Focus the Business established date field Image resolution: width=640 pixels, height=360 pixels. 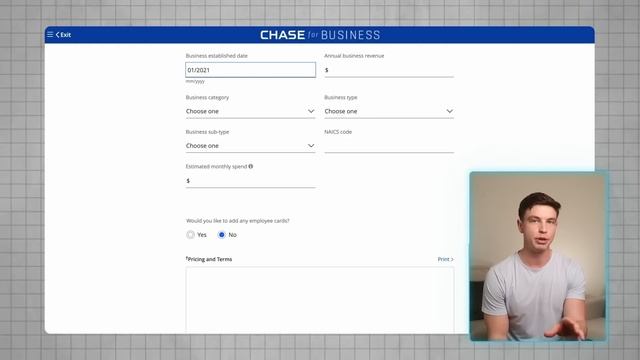tap(251, 70)
